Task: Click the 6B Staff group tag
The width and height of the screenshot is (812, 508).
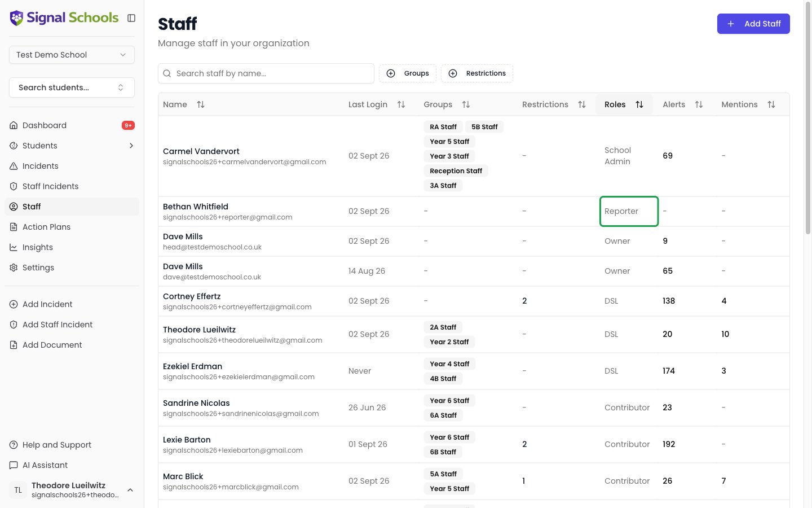Action: click(443, 452)
